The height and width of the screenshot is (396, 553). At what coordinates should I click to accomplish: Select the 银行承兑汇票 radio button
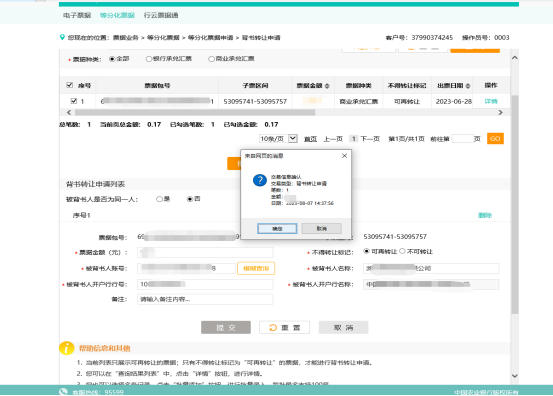[x=149, y=59]
